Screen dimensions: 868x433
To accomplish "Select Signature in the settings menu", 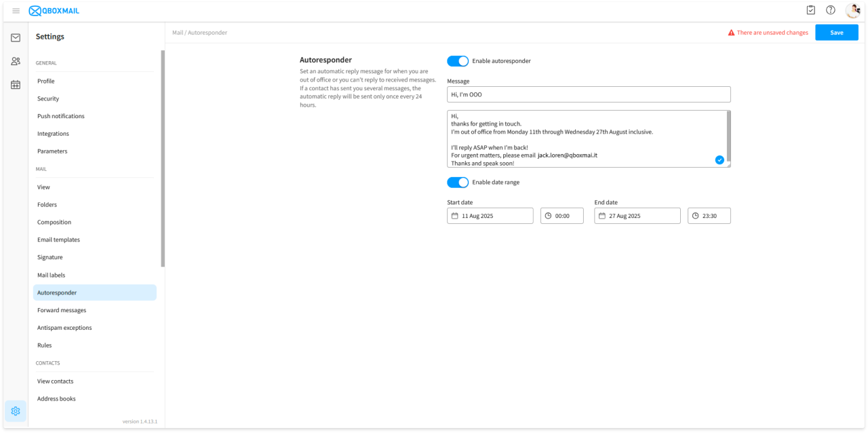I will click(x=50, y=257).
